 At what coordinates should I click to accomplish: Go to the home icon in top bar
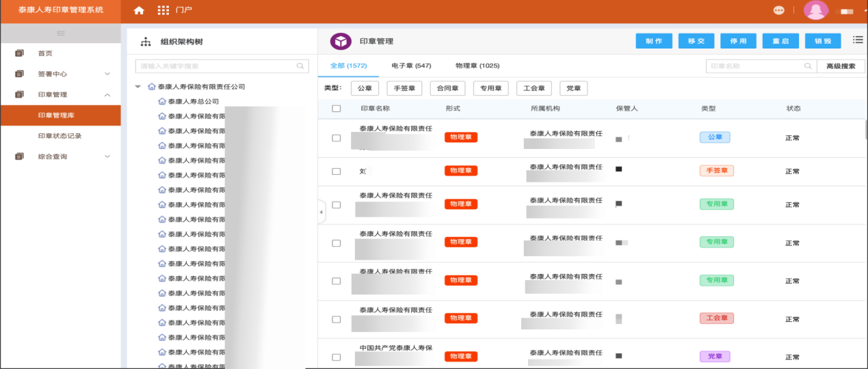[139, 10]
